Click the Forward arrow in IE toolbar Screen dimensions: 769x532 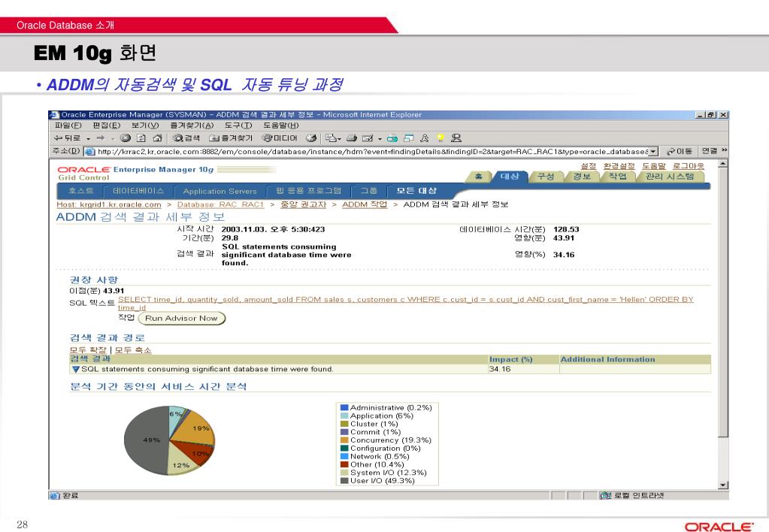pyautogui.click(x=101, y=138)
